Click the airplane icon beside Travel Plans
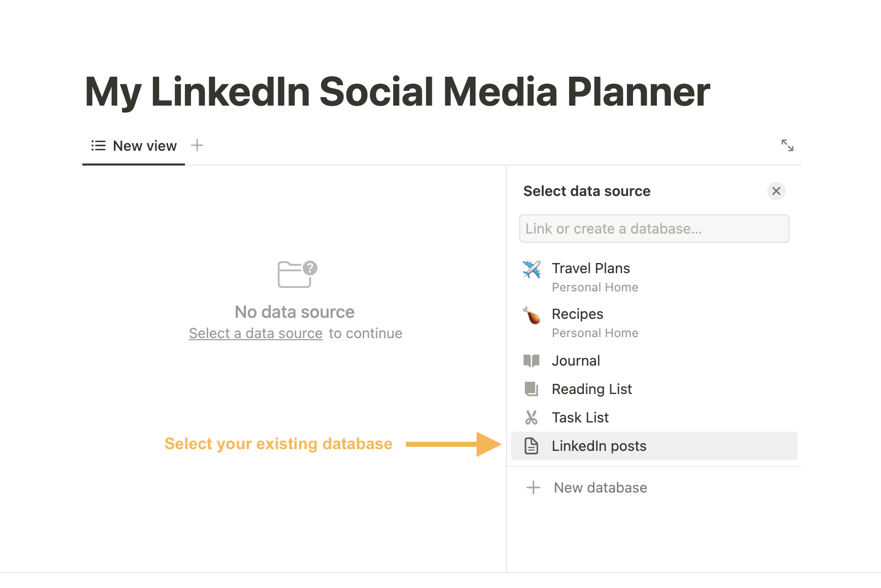881x588 pixels. pyautogui.click(x=531, y=269)
